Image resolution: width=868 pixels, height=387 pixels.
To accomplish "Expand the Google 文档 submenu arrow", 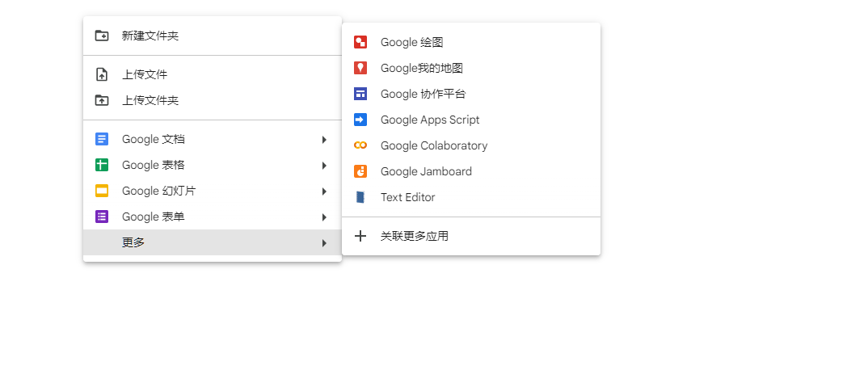I will coord(324,140).
